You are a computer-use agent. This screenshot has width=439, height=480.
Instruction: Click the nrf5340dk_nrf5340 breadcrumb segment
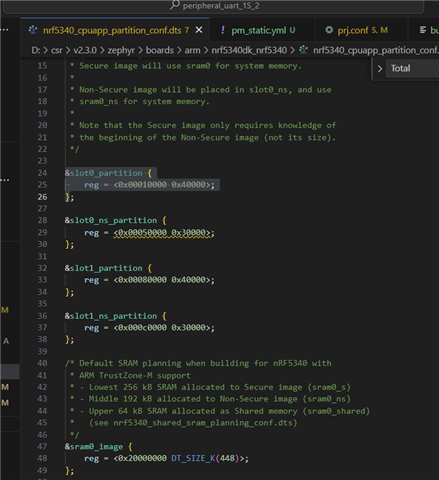(x=249, y=50)
